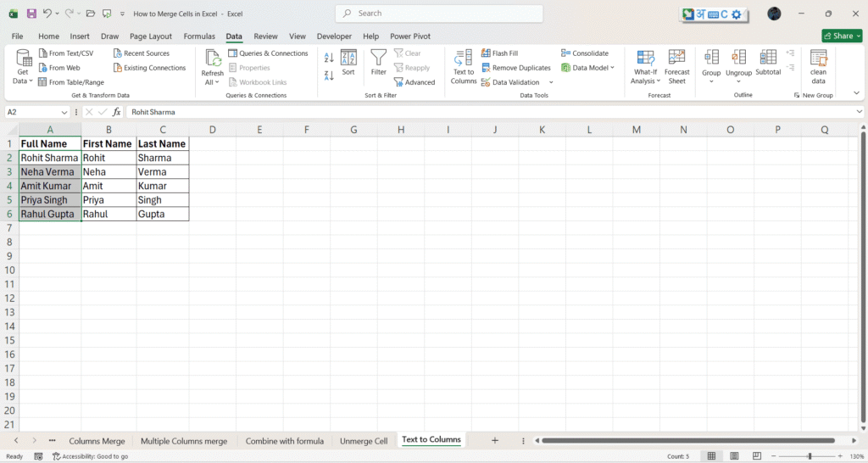
Task: Open Queries & Connections pane
Action: (x=268, y=53)
